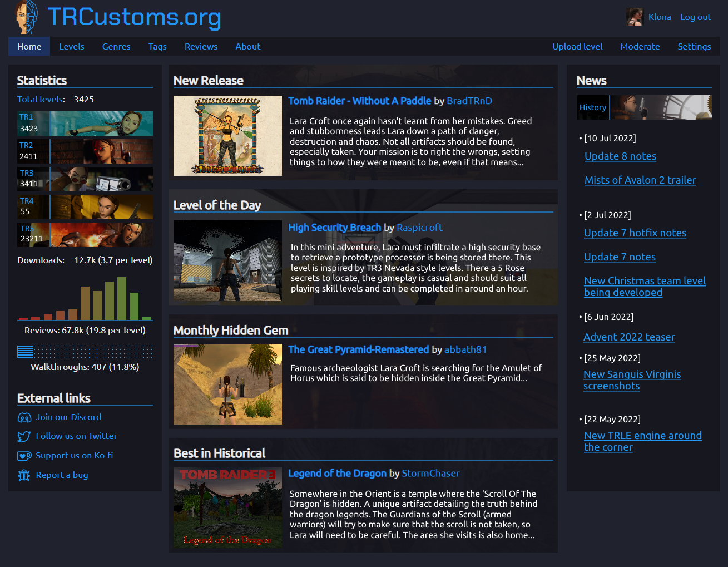Click the Report a bug icon
This screenshot has height=567, width=728.
point(24,475)
